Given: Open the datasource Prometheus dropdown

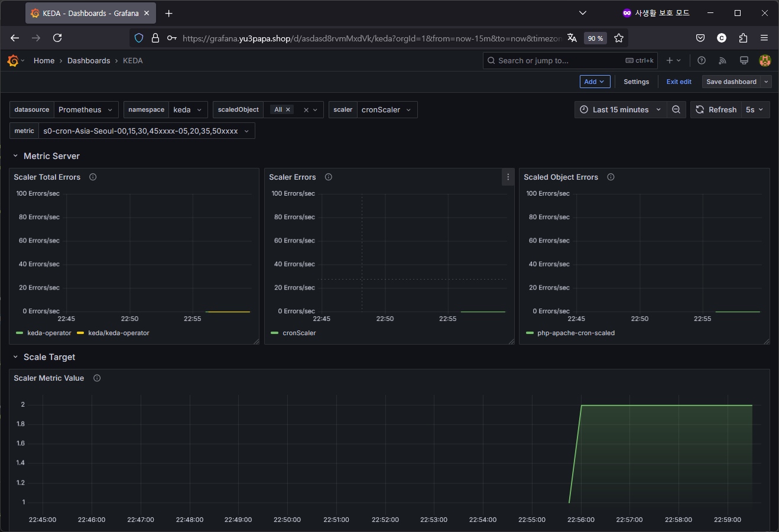Looking at the screenshot, I should coord(86,109).
